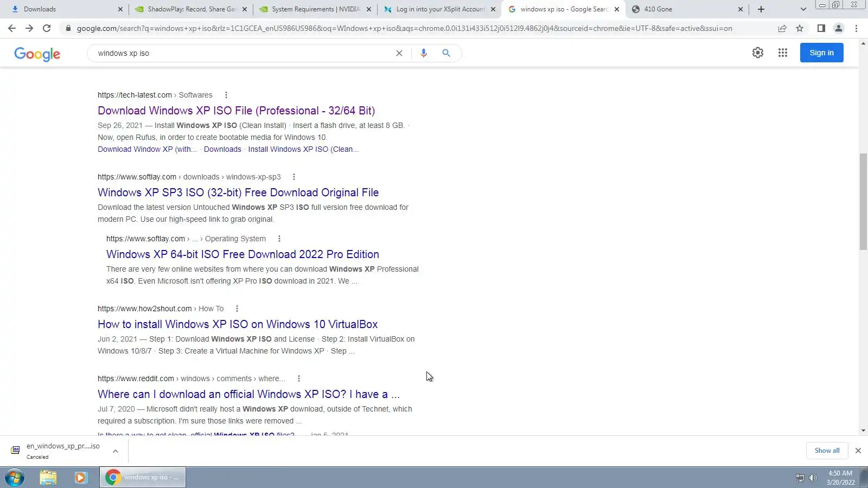Open Windows XP SP3 ISO (32-bit) result
Screen dimensions: 868x488
coord(238,192)
